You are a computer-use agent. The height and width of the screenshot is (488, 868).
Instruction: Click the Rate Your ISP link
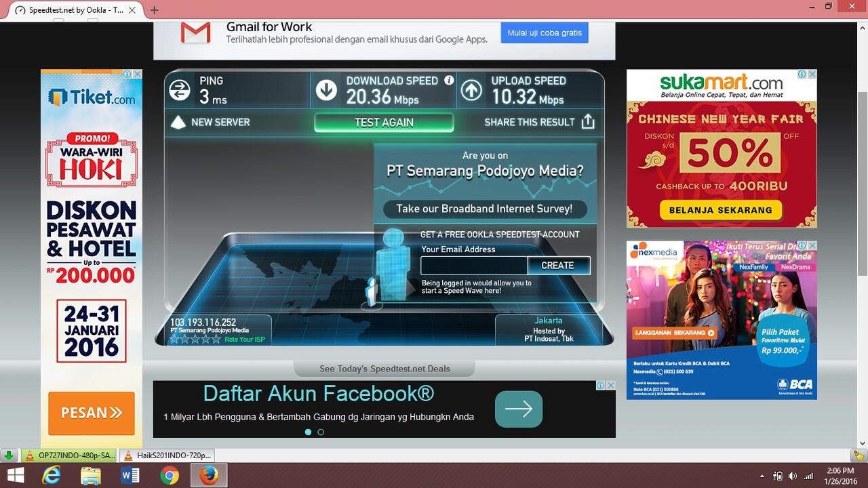pos(245,340)
